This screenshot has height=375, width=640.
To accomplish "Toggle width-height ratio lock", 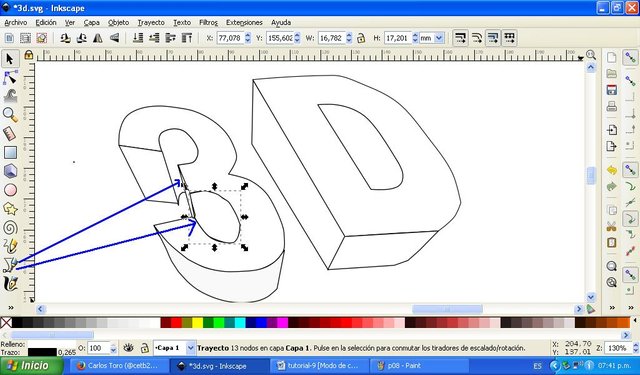I will tap(361, 38).
